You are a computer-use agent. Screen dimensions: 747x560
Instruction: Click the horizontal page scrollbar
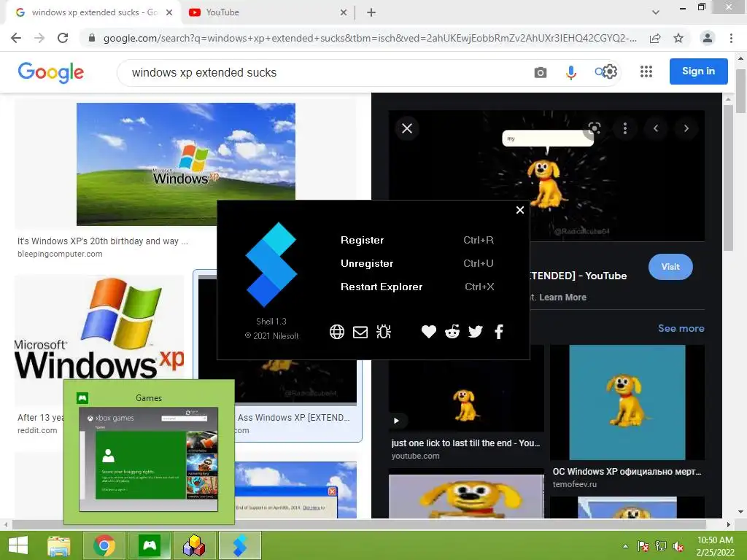(359, 524)
